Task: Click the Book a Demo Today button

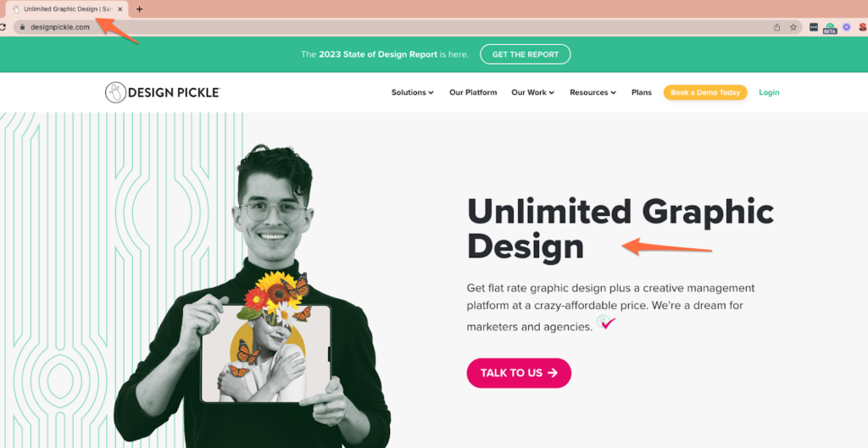Action: [x=705, y=92]
